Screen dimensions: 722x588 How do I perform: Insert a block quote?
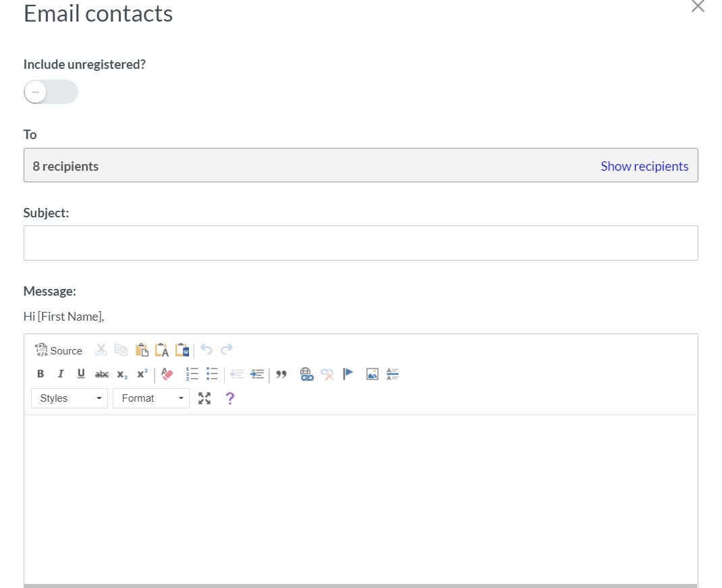[x=281, y=374]
